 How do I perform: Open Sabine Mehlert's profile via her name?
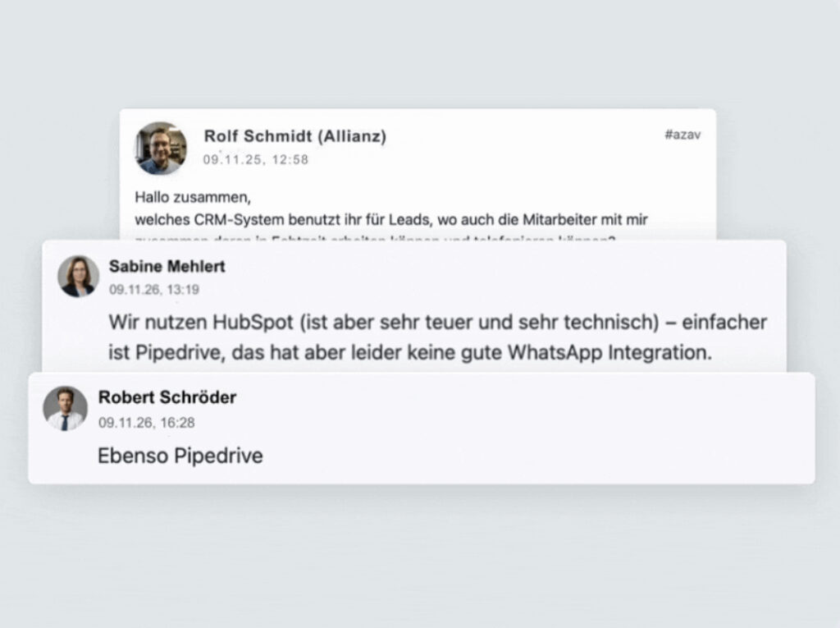[x=167, y=267]
